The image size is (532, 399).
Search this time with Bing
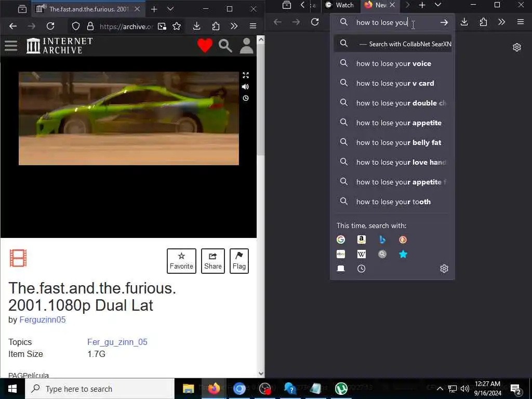tap(382, 240)
